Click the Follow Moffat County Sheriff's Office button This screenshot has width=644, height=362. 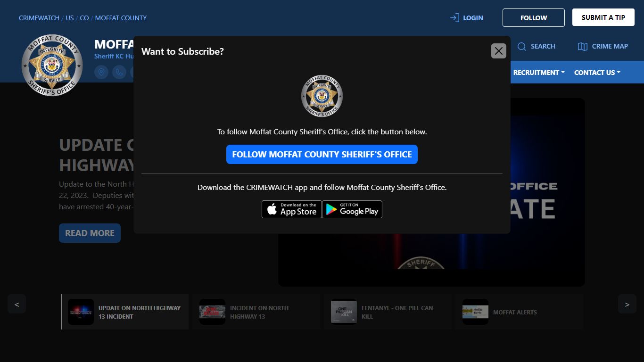point(322,155)
